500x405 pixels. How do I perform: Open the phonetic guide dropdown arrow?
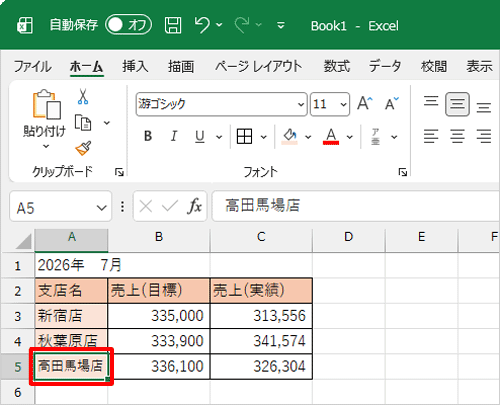pos(394,137)
